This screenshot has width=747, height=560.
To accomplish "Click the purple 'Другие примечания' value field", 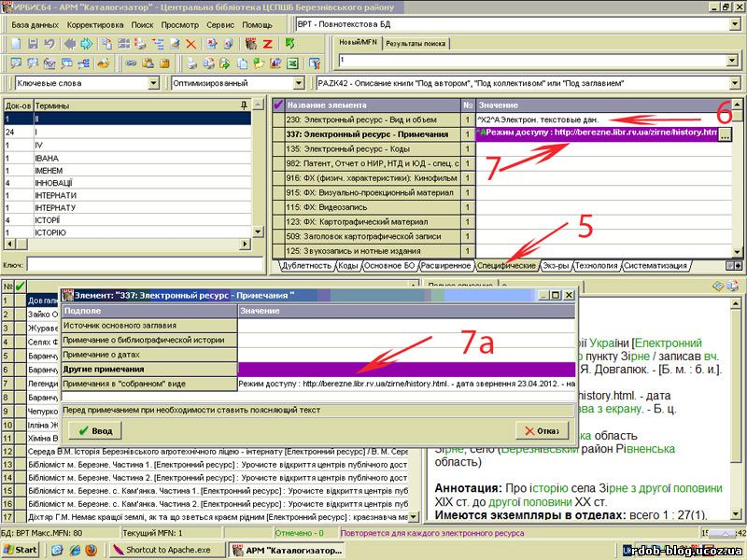I will (406, 369).
